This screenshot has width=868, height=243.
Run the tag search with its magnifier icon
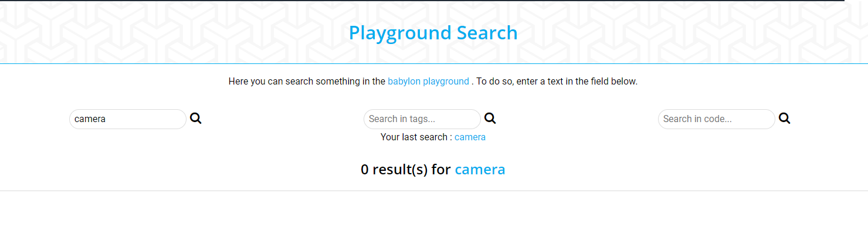490,119
